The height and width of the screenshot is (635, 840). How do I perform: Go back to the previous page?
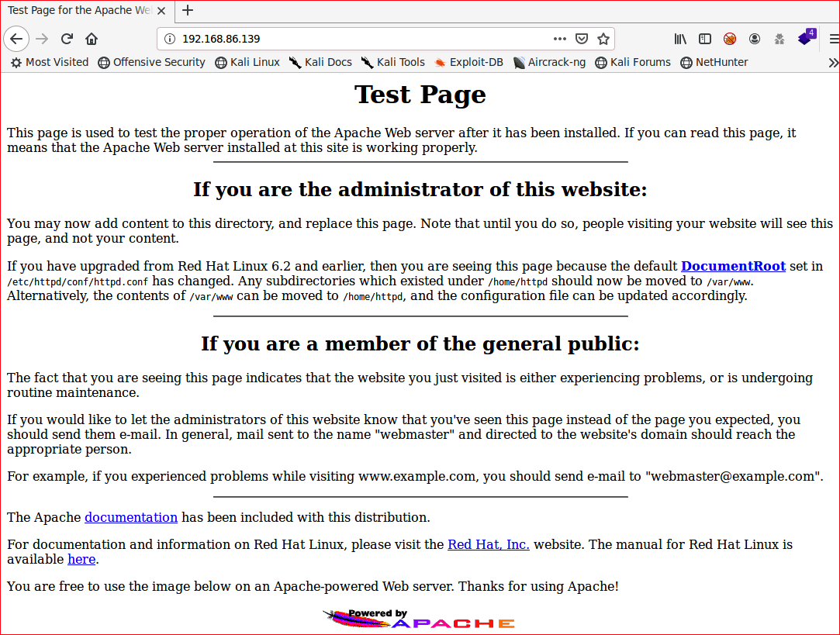pyautogui.click(x=16, y=39)
